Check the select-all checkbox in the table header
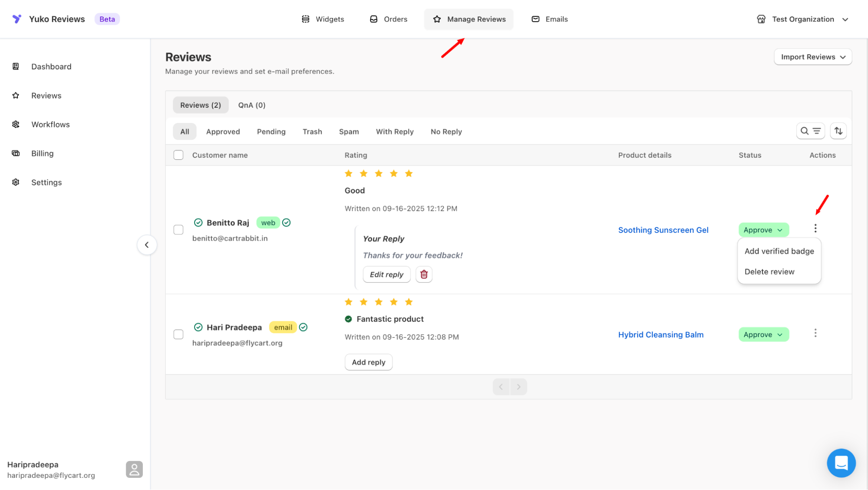Image resolution: width=868 pixels, height=490 pixels. [x=178, y=155]
